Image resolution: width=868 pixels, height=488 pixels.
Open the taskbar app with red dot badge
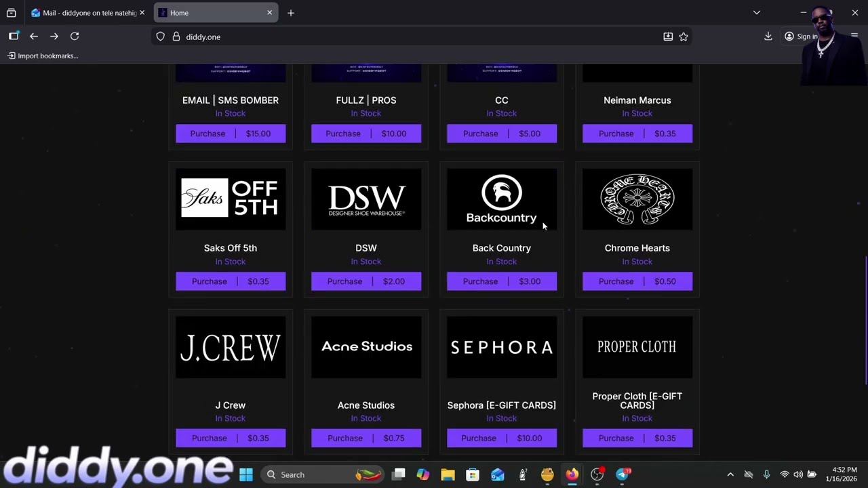click(597, 474)
